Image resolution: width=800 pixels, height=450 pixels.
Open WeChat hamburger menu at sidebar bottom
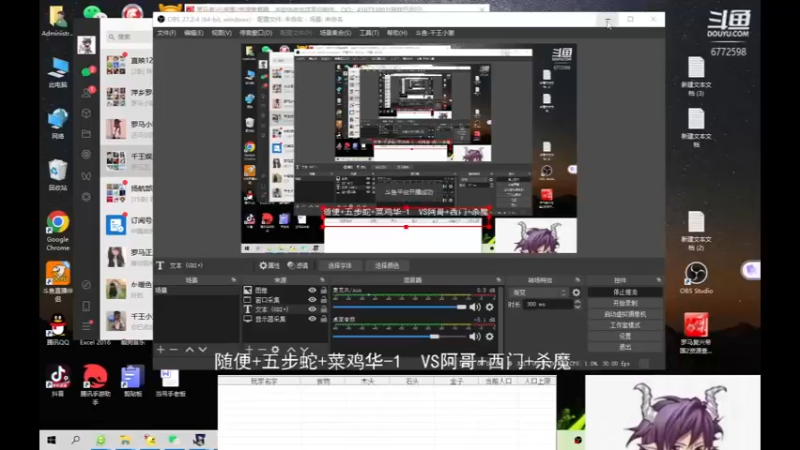coord(86,326)
